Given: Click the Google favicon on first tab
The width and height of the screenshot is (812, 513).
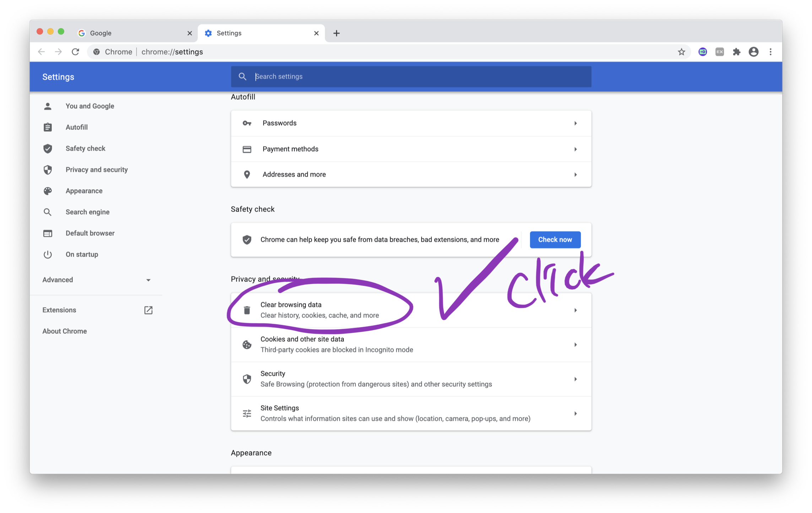Looking at the screenshot, I should click(82, 33).
